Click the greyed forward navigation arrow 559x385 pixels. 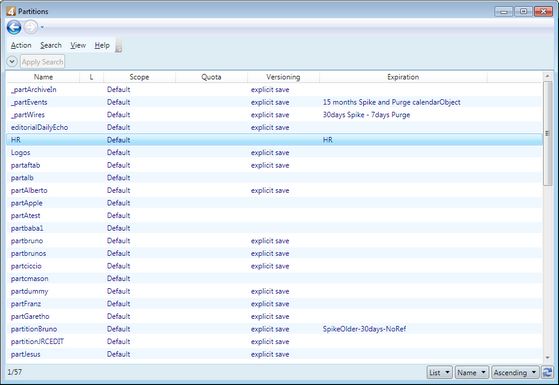(x=31, y=27)
